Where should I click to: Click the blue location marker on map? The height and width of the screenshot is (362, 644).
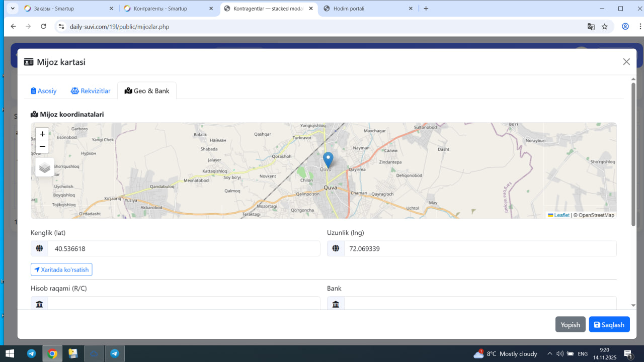328,159
